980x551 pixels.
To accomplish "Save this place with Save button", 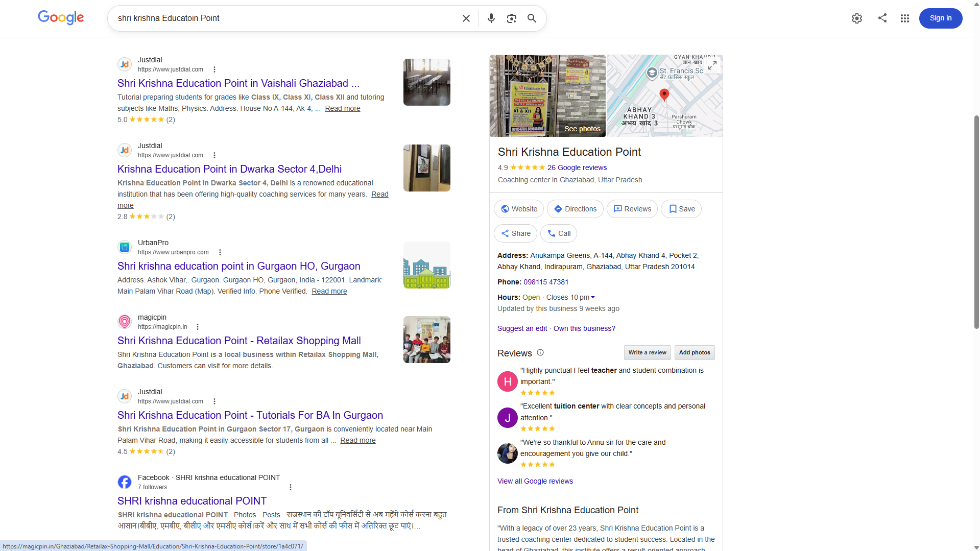I will click(681, 209).
